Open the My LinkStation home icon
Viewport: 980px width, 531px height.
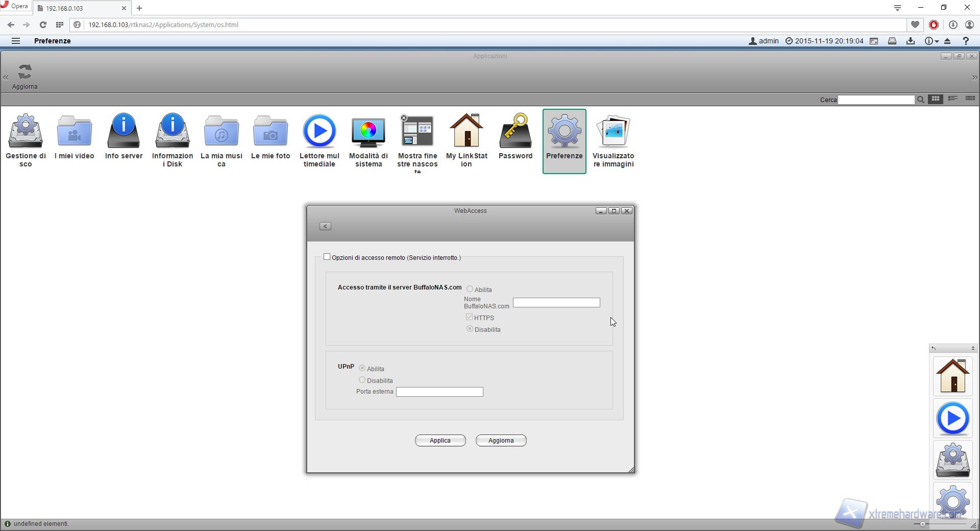(467, 131)
